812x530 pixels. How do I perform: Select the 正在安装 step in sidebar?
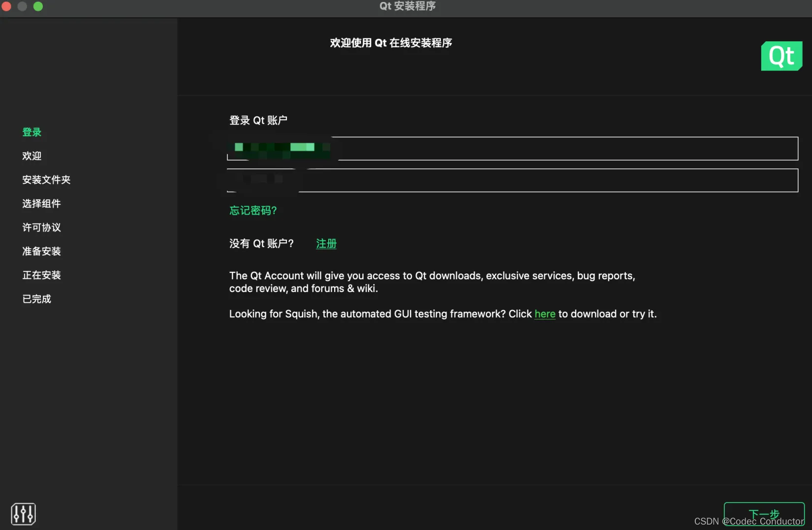pos(41,275)
